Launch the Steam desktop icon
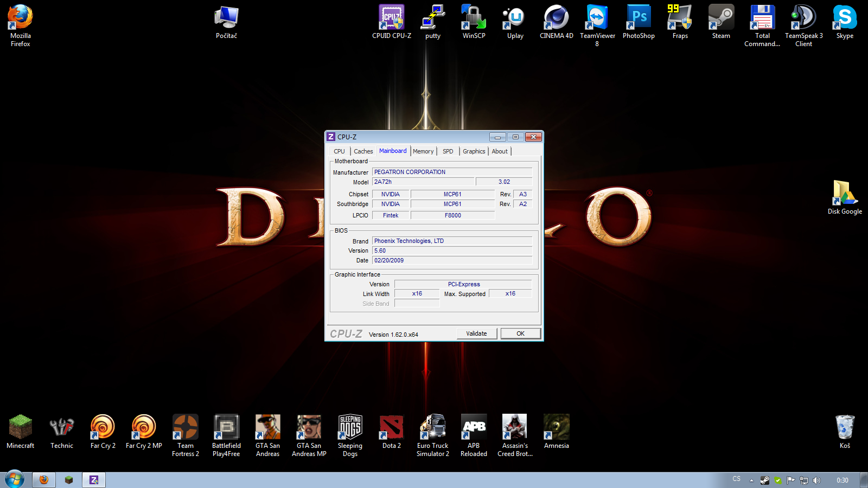Screen dimensions: 868x488 coord(721,18)
